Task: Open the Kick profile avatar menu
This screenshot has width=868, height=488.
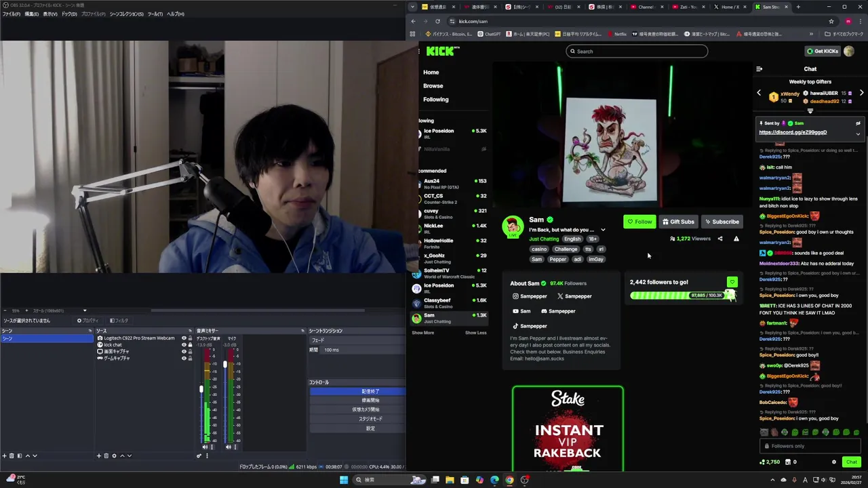Action: coord(849,51)
